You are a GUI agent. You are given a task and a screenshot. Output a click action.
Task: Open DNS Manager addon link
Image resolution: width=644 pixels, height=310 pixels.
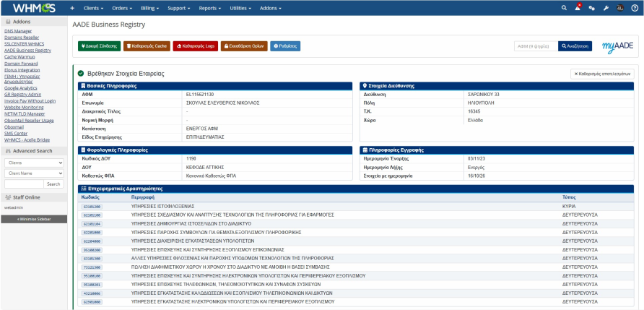coord(18,31)
